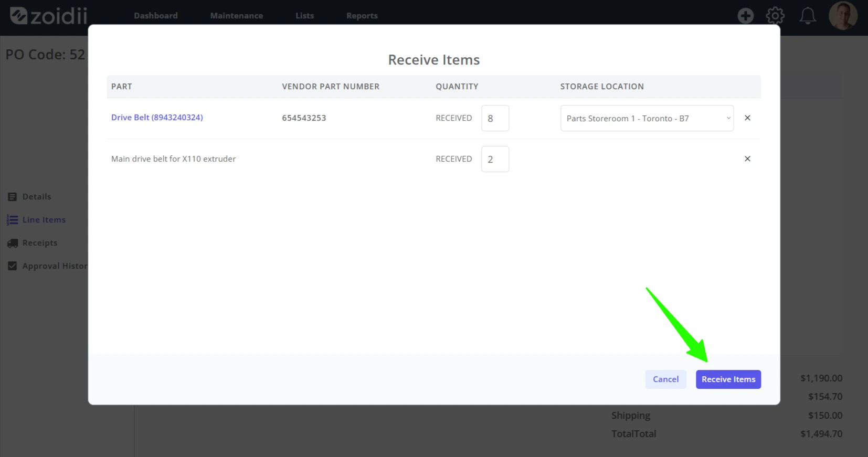Open the Lists menu
Image resolution: width=868 pixels, height=457 pixels.
pos(304,16)
